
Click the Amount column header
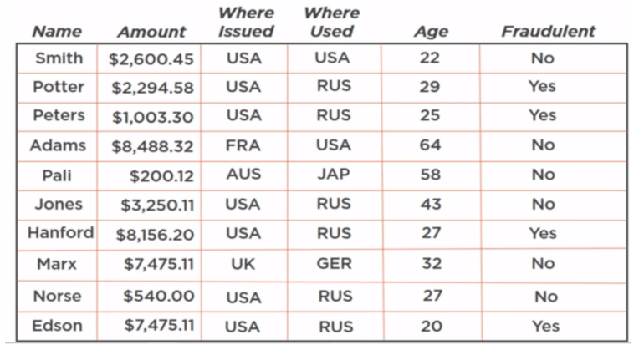click(x=151, y=32)
